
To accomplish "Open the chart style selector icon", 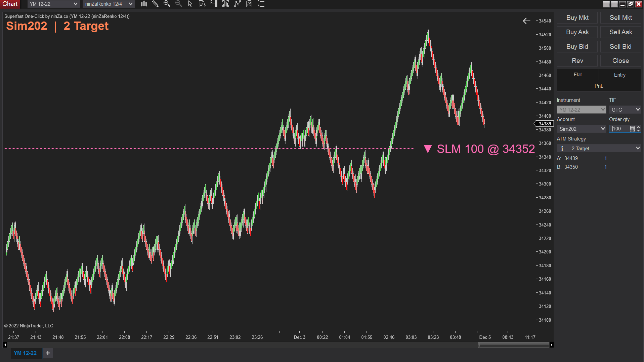I will click(144, 4).
